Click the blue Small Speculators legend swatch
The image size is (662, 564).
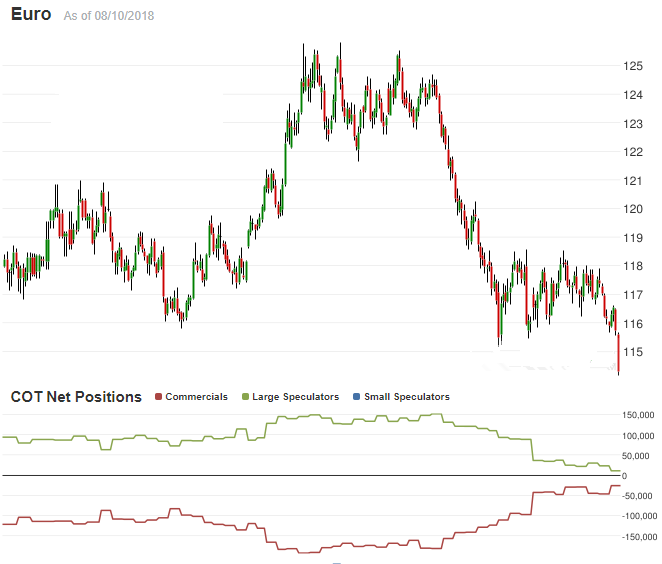tap(357, 397)
